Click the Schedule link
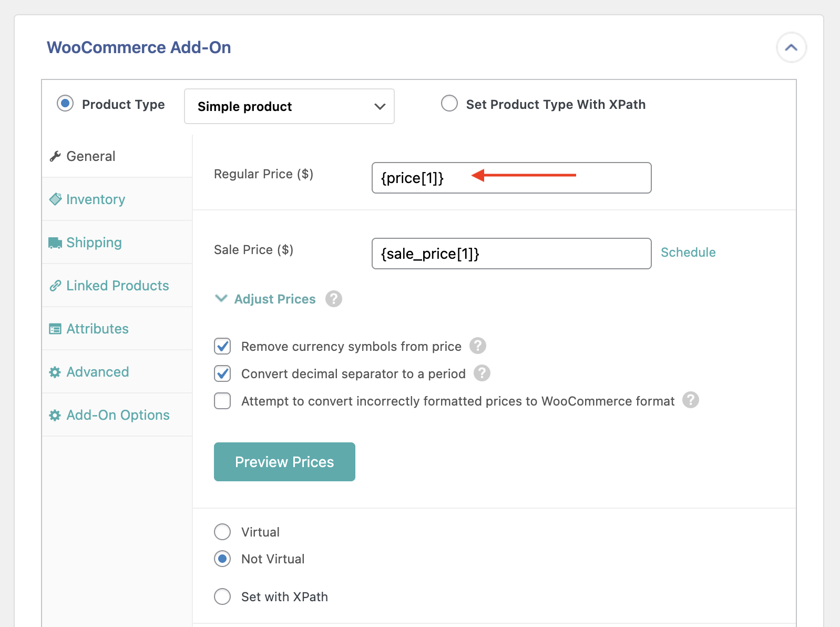 [x=688, y=252]
